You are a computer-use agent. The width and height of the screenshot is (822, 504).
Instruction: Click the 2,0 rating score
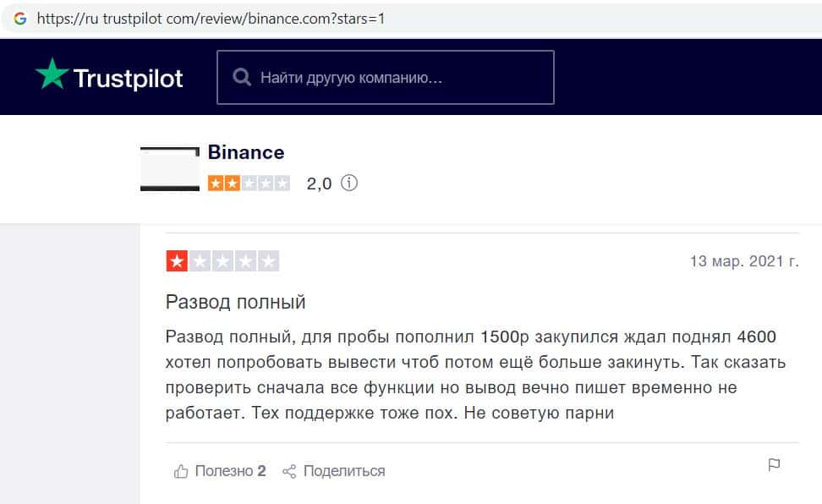pyautogui.click(x=319, y=184)
